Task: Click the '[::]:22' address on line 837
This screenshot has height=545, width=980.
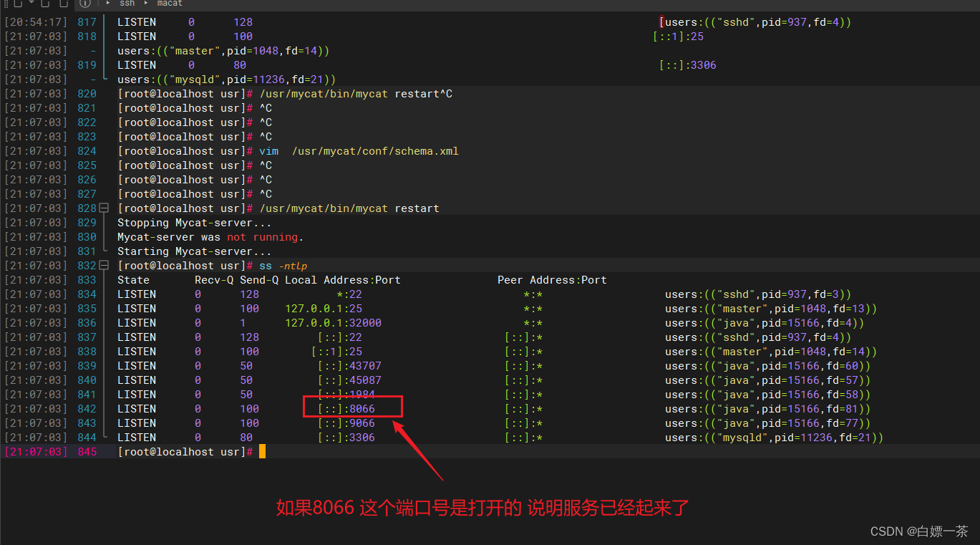Action: 340,337
